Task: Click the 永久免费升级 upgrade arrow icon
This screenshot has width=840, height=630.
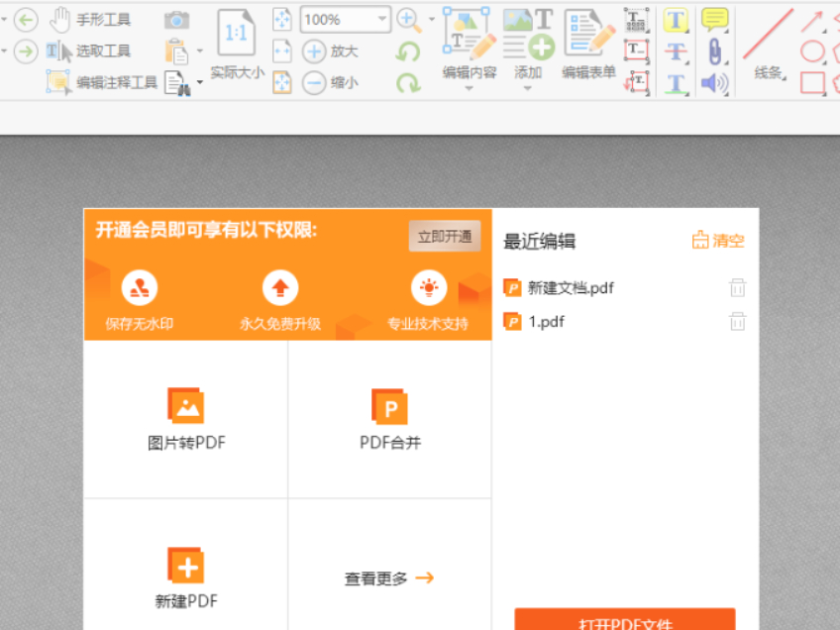Action: 280,287
